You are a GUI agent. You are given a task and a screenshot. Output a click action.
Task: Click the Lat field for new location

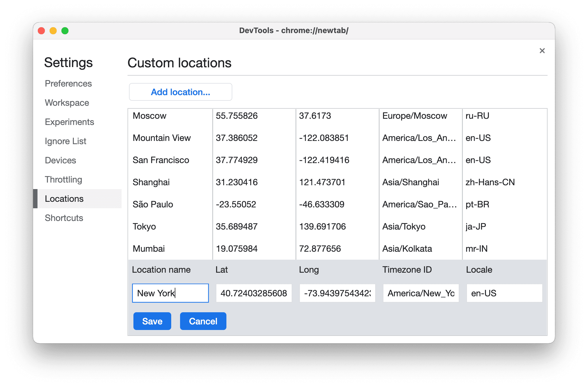click(x=252, y=294)
